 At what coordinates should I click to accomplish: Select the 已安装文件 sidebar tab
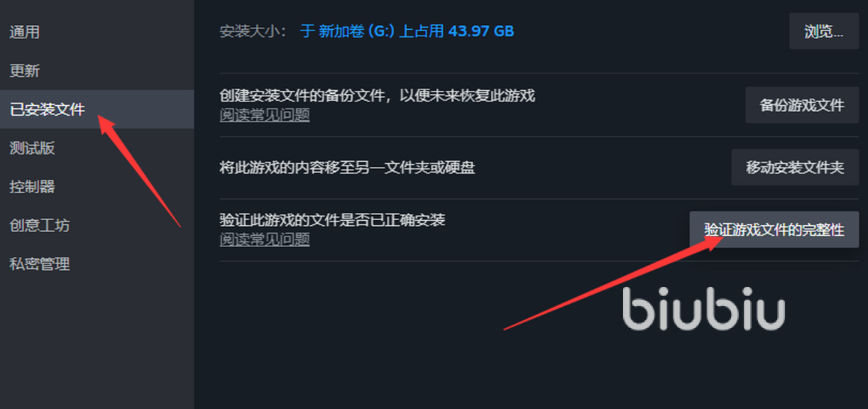click(x=97, y=109)
